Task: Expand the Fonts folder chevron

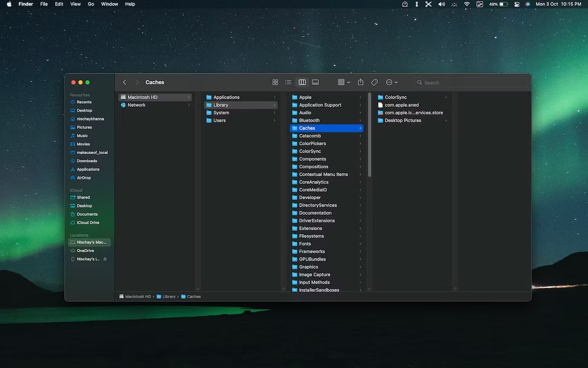Action: pos(360,244)
